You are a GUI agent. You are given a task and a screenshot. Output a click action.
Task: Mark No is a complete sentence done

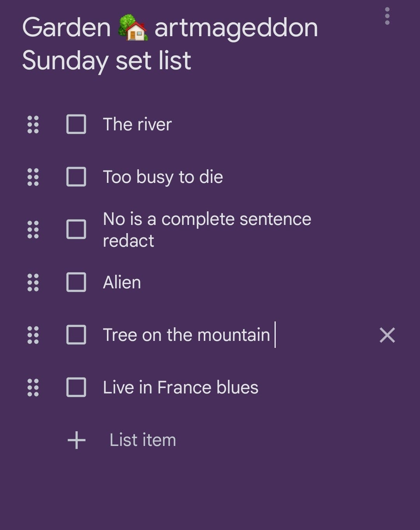(76, 230)
